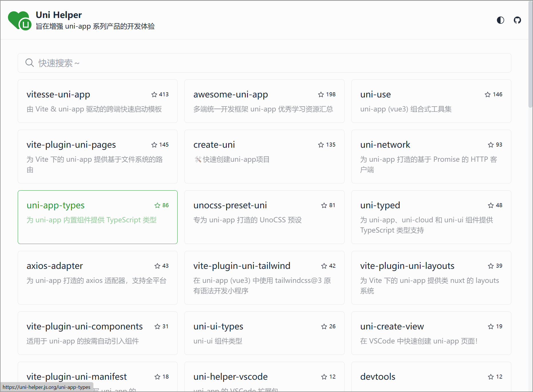Click the star icon on uni-create-view

pos(491,327)
